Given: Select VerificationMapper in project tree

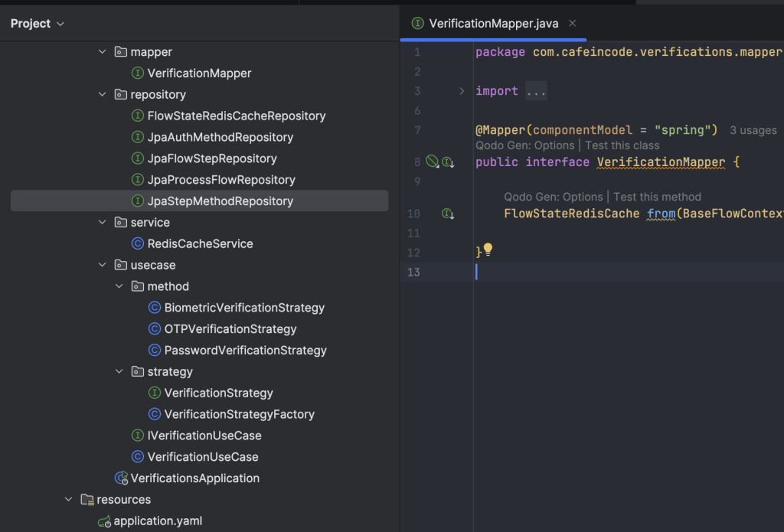Looking at the screenshot, I should [x=199, y=73].
